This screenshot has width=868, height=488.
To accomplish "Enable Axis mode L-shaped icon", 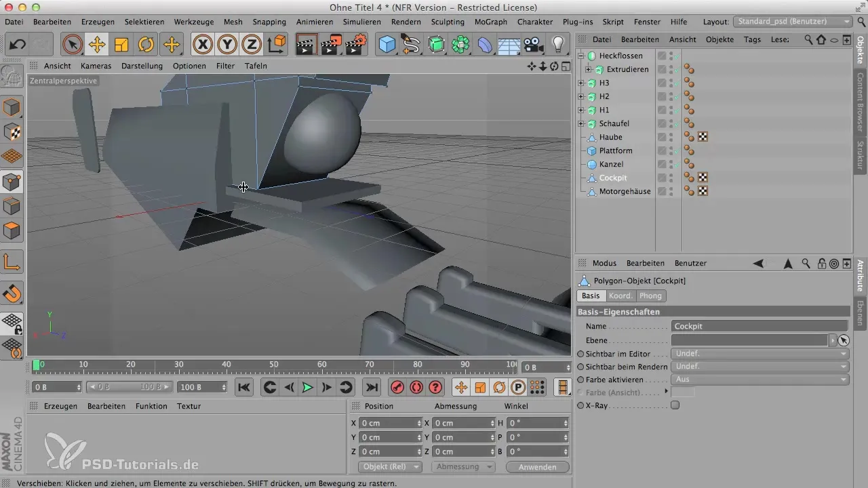I will pos(12,262).
